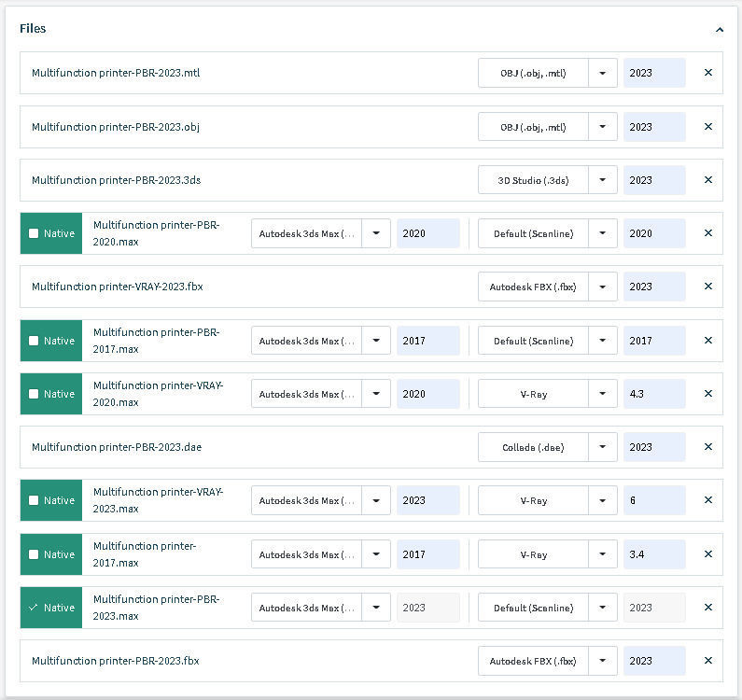Remove the Multifunction printer-PBR-2023.obj file
Image resolution: width=742 pixels, height=700 pixels.
[x=708, y=127]
